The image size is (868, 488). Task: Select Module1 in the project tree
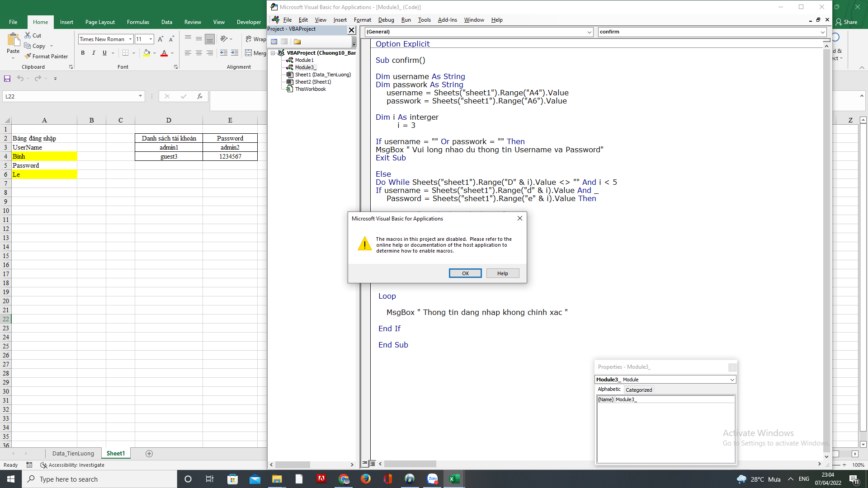click(304, 60)
